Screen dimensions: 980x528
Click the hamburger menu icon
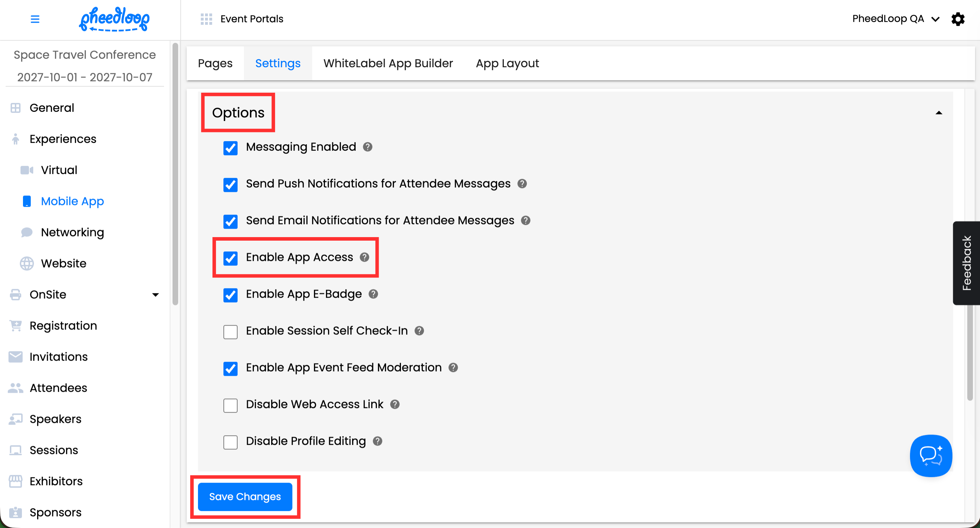pos(35,19)
